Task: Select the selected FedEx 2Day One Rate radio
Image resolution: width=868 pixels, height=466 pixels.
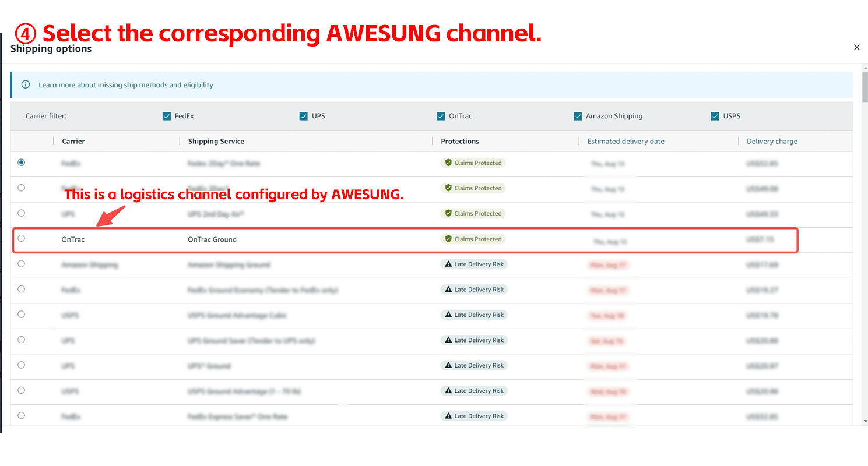Action: click(22, 163)
